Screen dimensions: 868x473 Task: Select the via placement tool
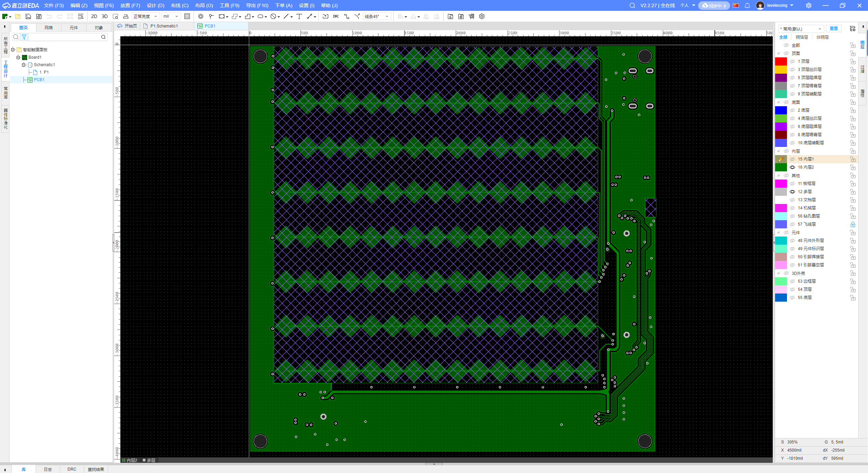point(201,16)
